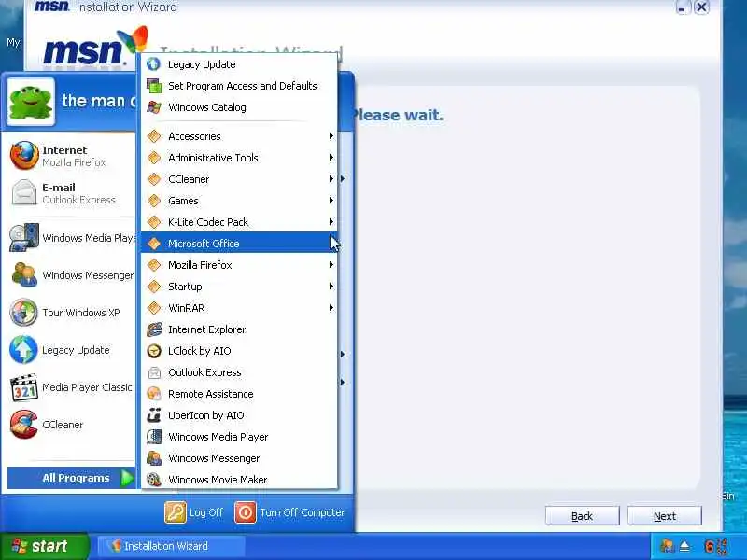Click Legacy Update icon in left pane
Image resolution: width=747 pixels, height=560 pixels.
[24, 349]
